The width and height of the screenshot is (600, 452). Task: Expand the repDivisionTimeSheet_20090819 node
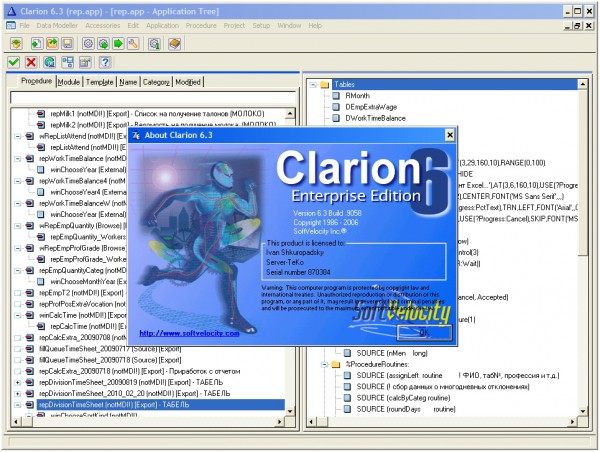click(18, 382)
